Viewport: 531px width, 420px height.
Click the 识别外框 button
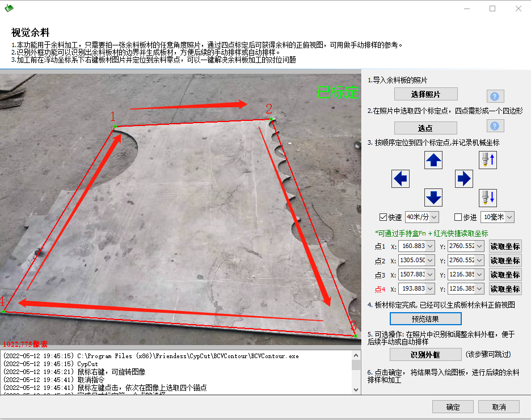pos(425,355)
